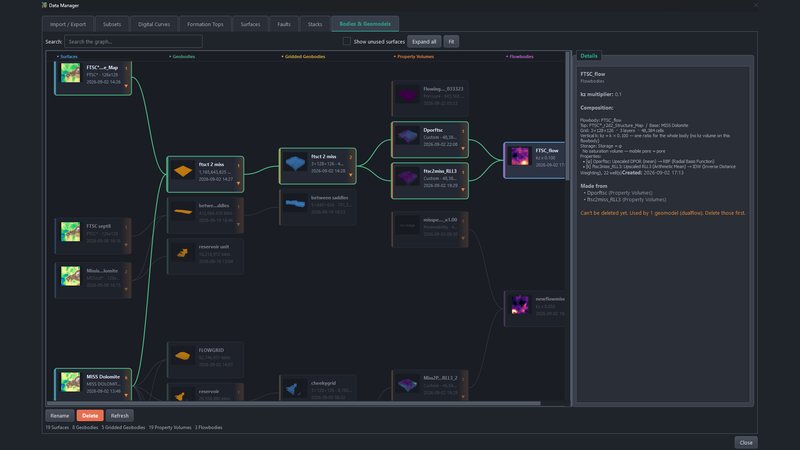
Task: Click the "19 Surfaces" status count
Action: point(57,428)
